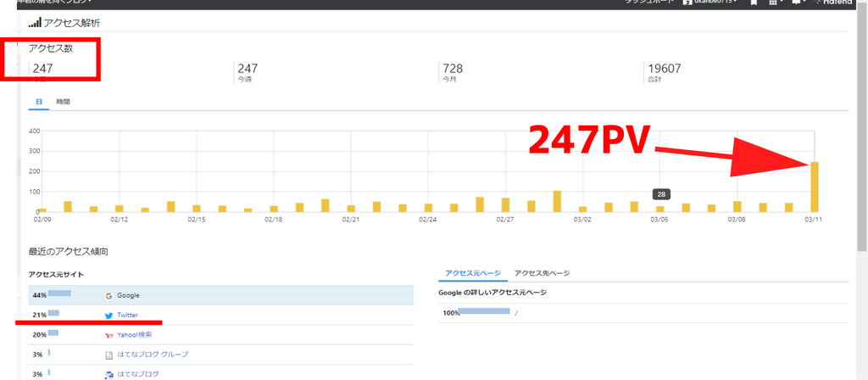The width and height of the screenshot is (868, 380).
Task: Click the Google favicon in source list
Action: pos(108,296)
